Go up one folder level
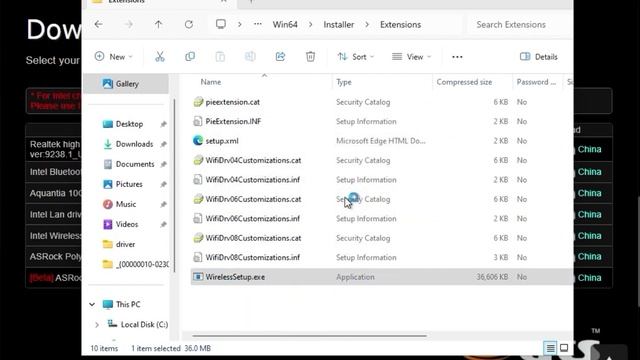Viewport: 640px width, 360px height. (x=158, y=24)
